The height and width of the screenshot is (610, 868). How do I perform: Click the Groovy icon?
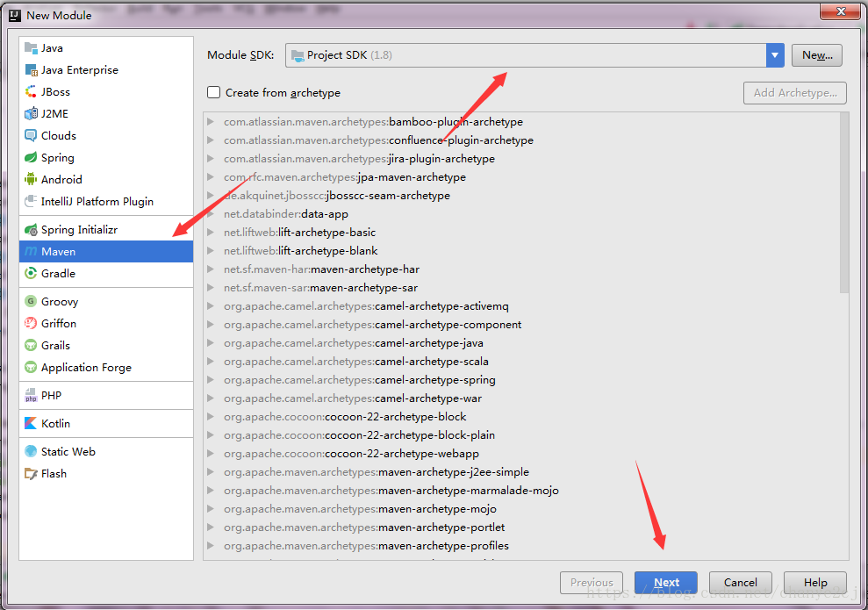click(31, 302)
